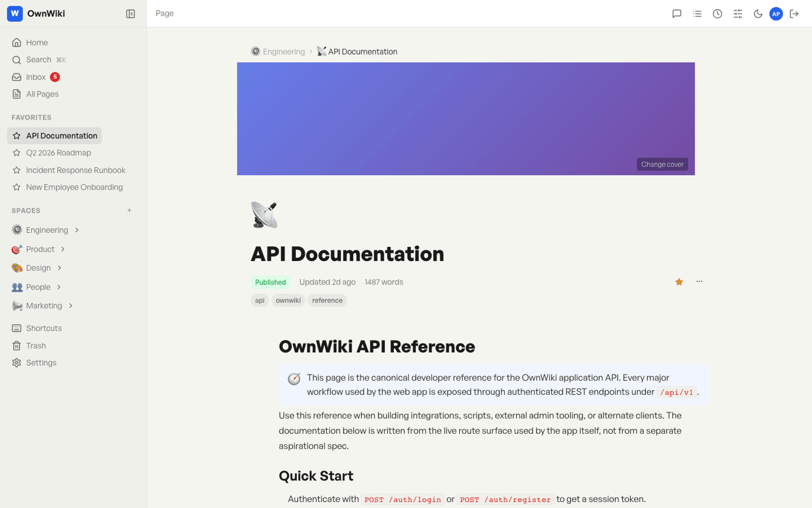
Task: Click the Inbox badge showing 5
Action: pyautogui.click(x=55, y=77)
